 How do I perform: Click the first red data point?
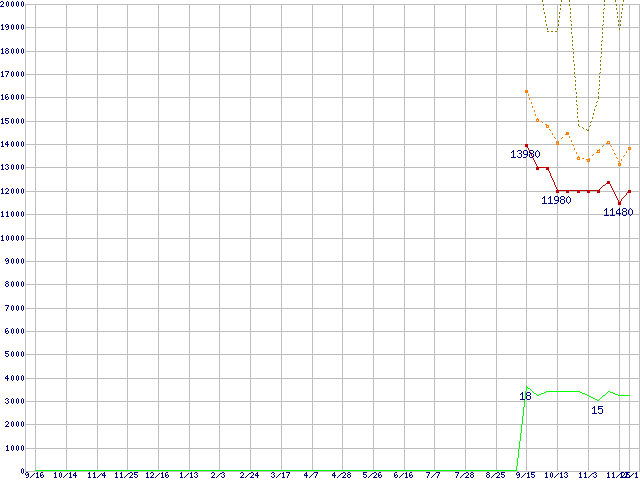526,146
